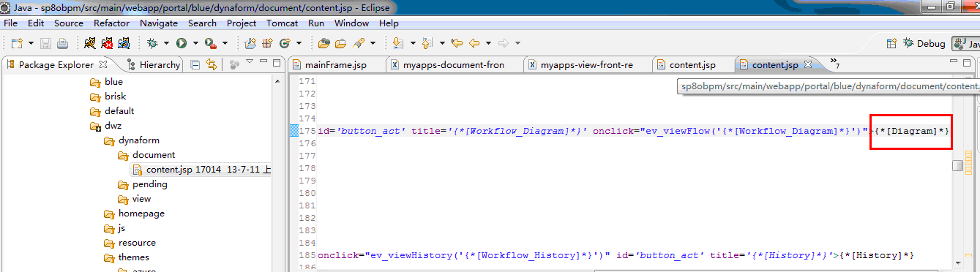The height and width of the screenshot is (272, 980).
Task: Close the Package Explorer view
Action: [x=103, y=64]
